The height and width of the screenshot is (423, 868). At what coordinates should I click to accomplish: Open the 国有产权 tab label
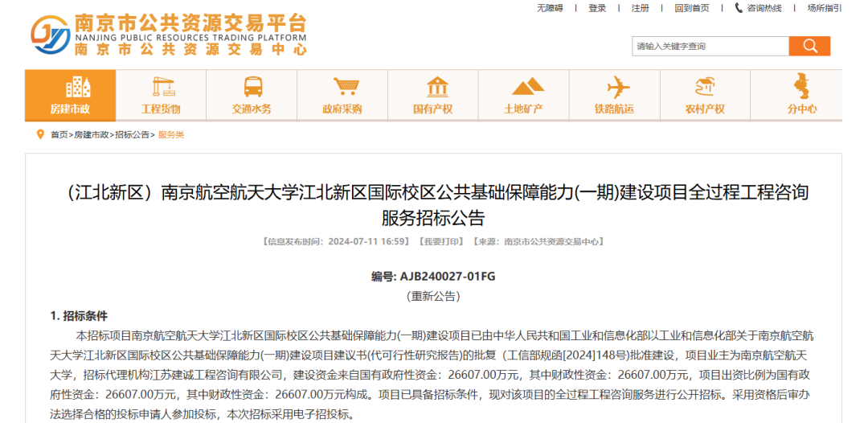[x=433, y=109]
